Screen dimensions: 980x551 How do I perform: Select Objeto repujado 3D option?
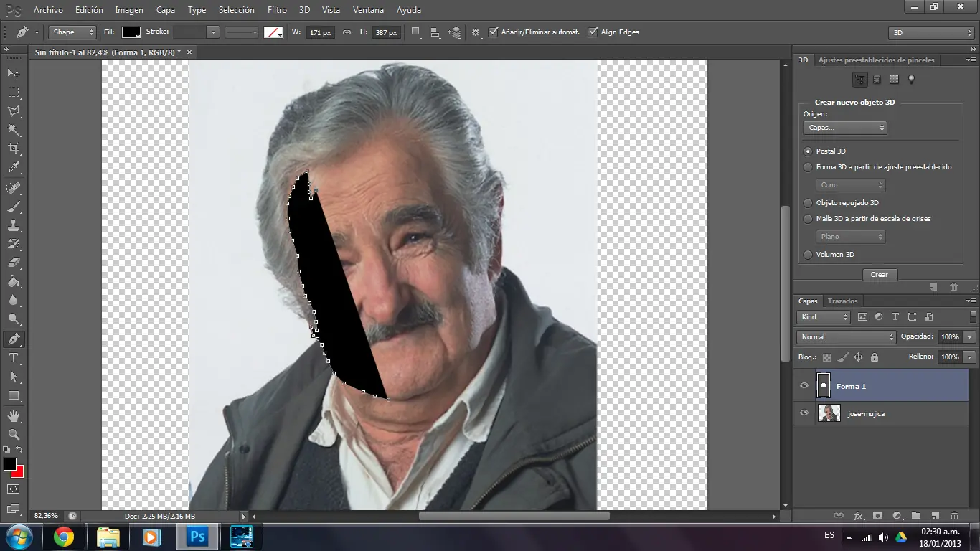coord(808,203)
